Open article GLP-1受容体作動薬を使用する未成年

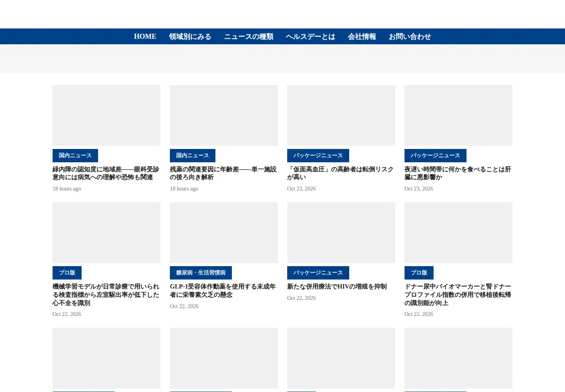pyautogui.click(x=223, y=290)
